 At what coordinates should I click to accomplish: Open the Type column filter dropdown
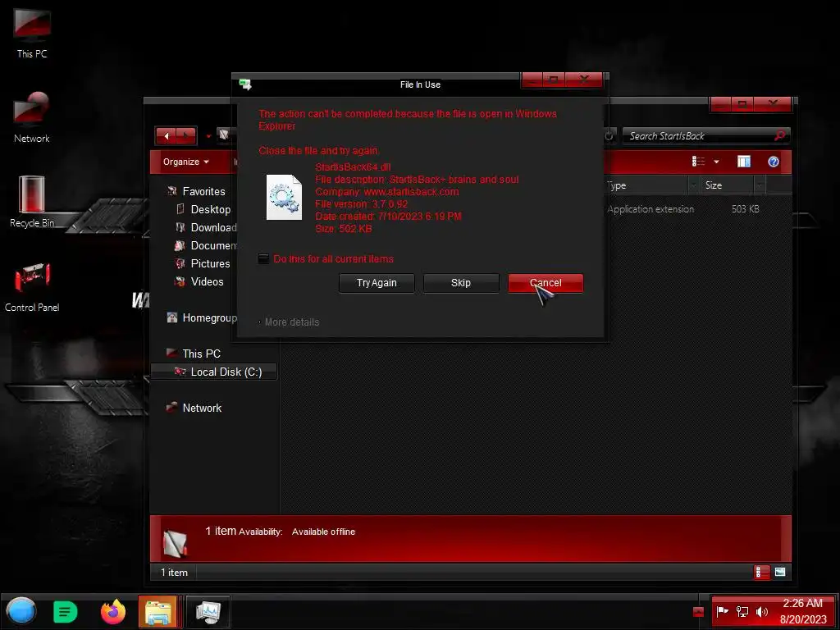click(694, 185)
